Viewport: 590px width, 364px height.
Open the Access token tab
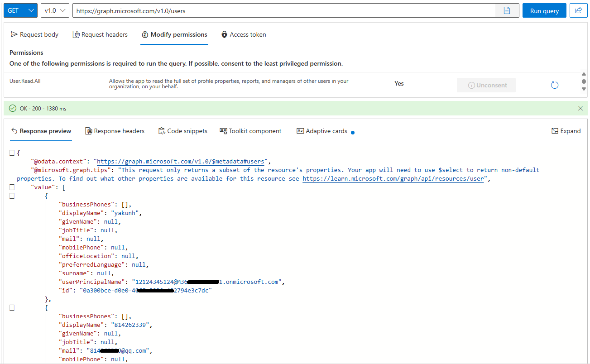(x=244, y=34)
